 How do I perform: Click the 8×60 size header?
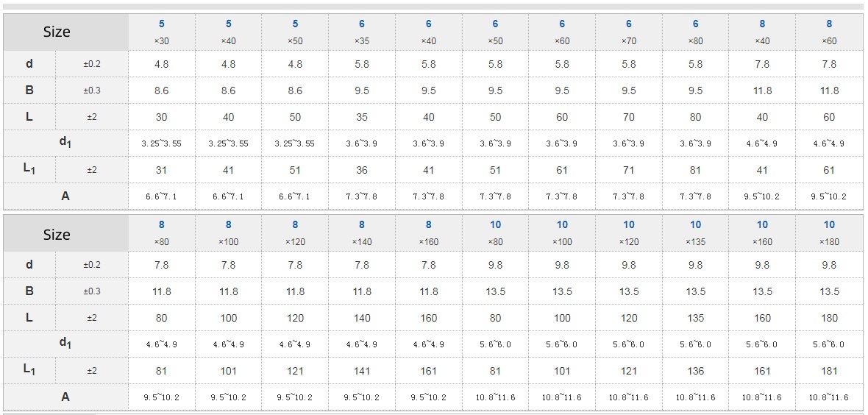coord(829,32)
